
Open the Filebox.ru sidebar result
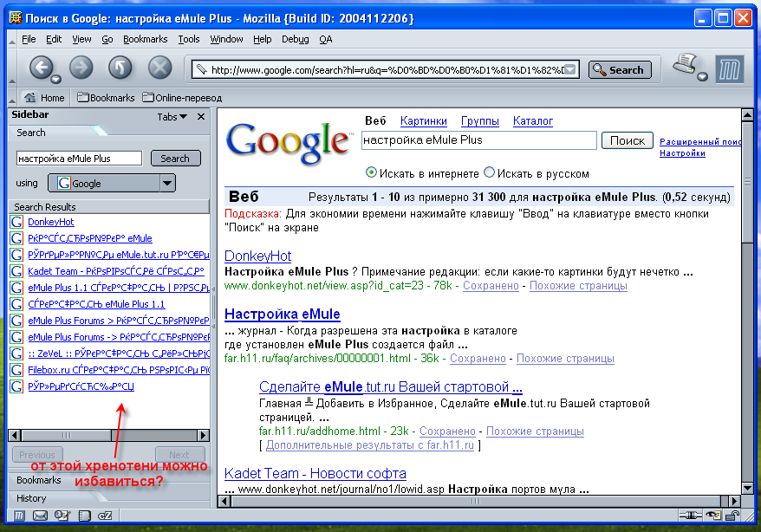(119, 370)
